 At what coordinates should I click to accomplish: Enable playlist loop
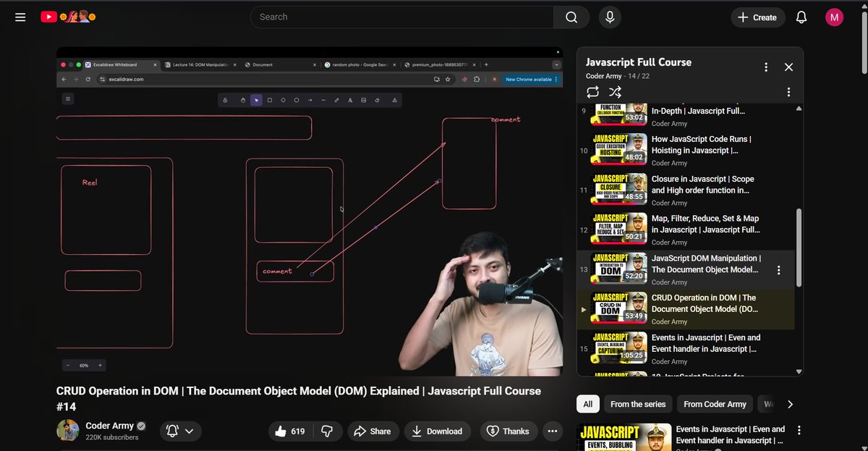[x=593, y=92]
